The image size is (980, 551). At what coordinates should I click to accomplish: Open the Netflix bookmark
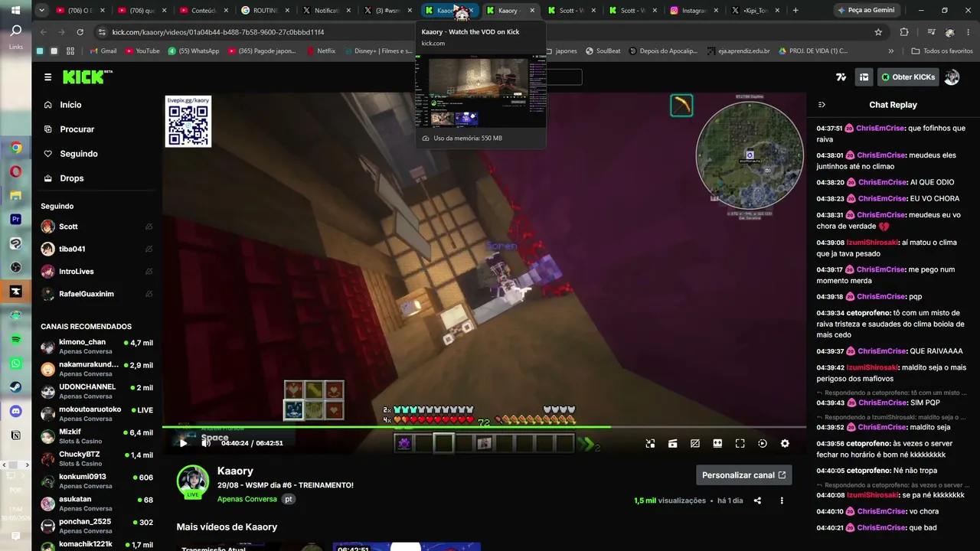pyautogui.click(x=321, y=51)
